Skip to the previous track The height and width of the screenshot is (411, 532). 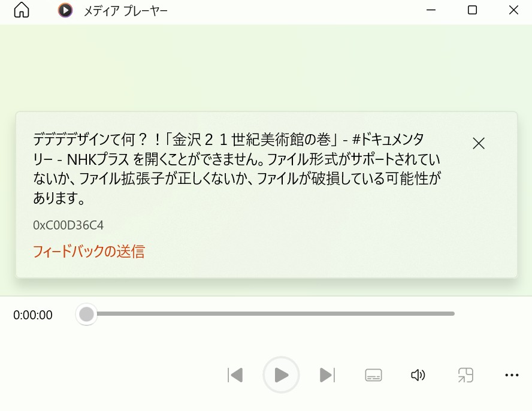pos(235,375)
